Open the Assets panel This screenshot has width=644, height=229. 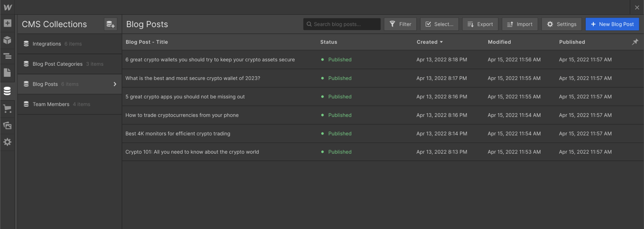[x=7, y=125]
